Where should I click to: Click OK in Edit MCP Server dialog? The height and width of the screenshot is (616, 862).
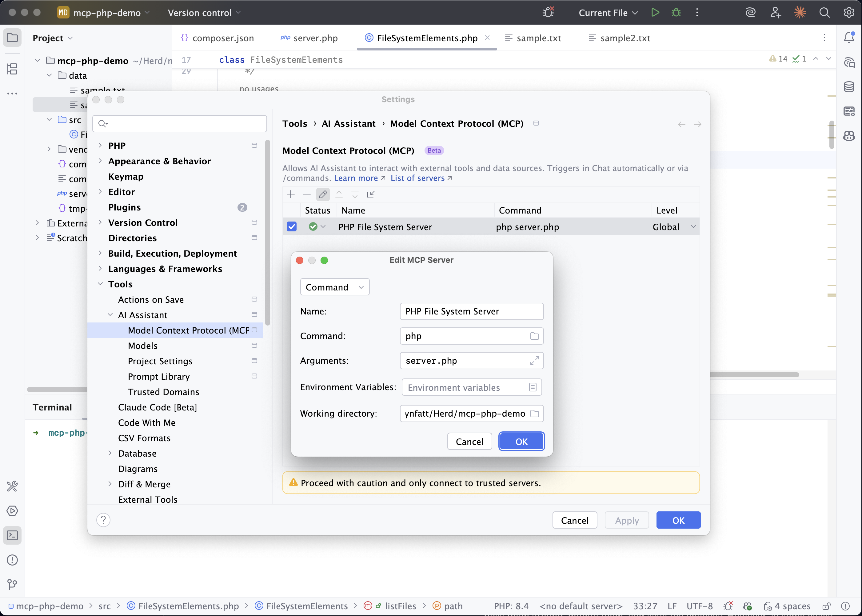click(521, 442)
